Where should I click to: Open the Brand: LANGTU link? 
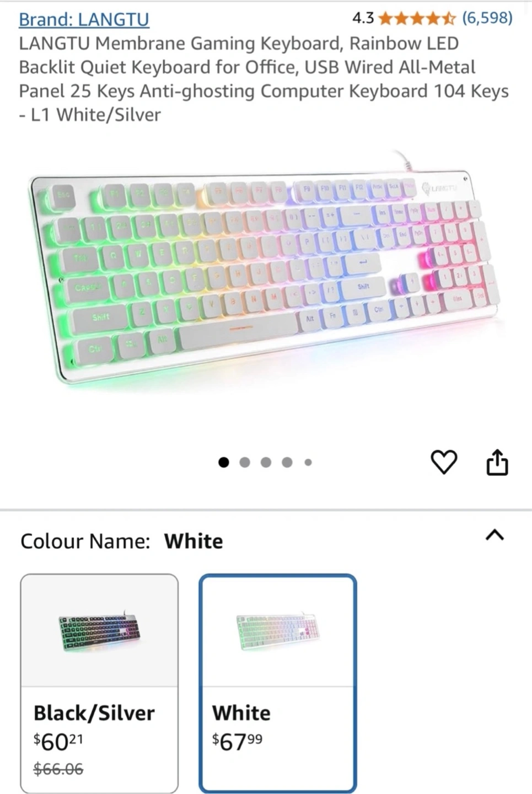(x=84, y=19)
